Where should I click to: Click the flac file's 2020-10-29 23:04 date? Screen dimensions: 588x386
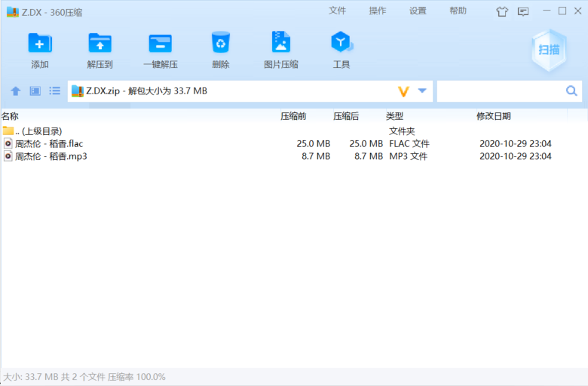point(515,144)
